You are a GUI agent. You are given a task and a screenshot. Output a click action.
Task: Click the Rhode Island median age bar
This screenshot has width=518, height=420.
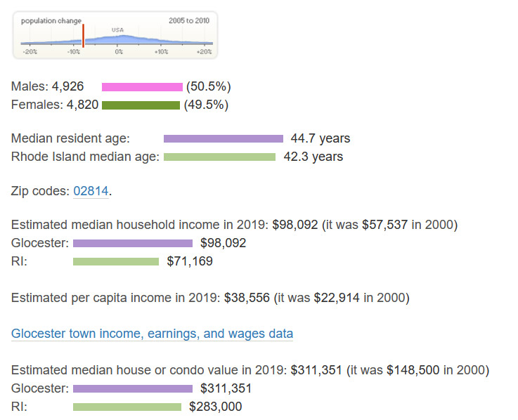[219, 157]
